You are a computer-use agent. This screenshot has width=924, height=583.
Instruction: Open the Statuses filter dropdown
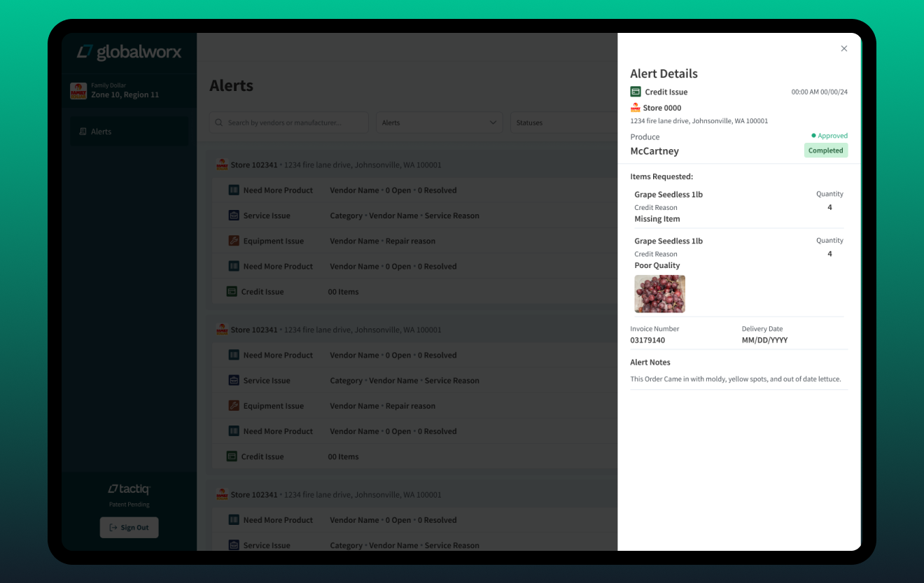coord(563,122)
